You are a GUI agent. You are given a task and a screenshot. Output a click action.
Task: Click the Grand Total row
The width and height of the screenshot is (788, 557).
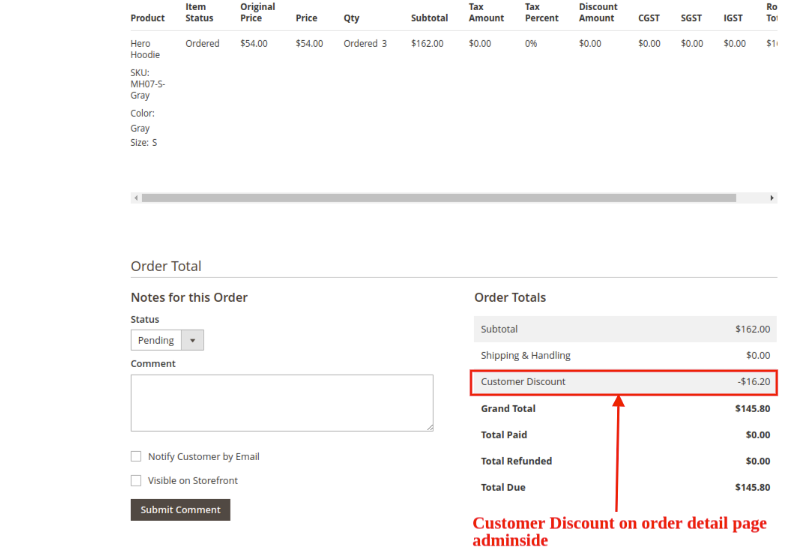(624, 408)
